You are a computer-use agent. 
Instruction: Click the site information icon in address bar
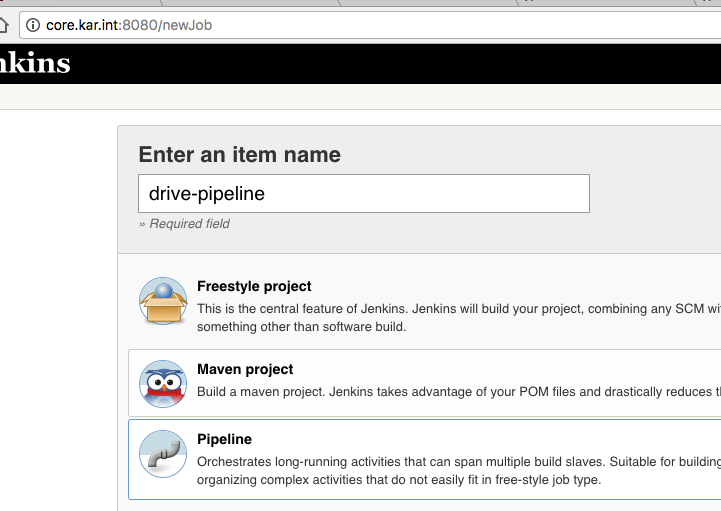pos(33,25)
